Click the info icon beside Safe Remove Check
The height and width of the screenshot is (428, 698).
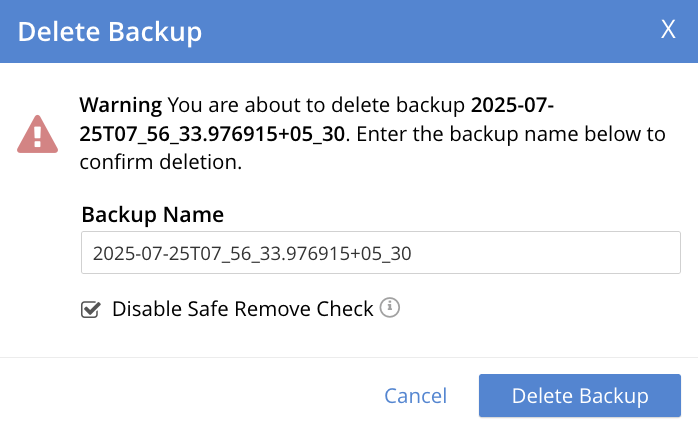(x=390, y=308)
